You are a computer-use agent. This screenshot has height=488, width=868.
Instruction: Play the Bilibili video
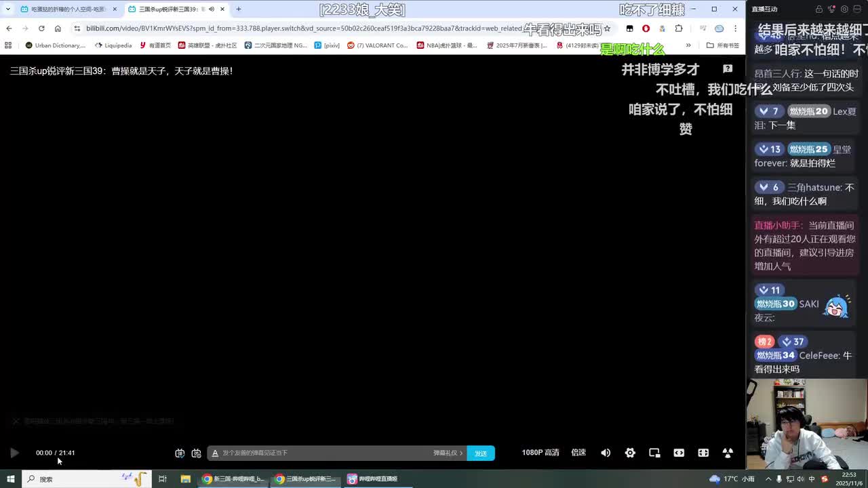point(14,453)
